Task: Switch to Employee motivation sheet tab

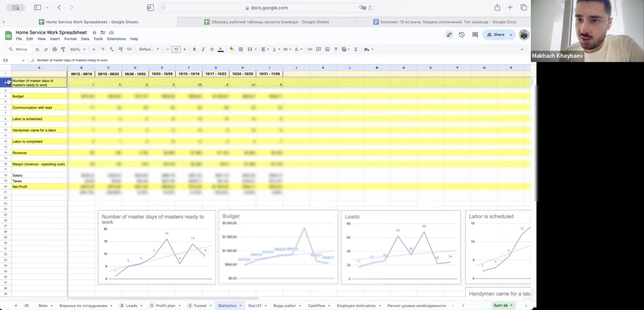Action: tap(356, 305)
